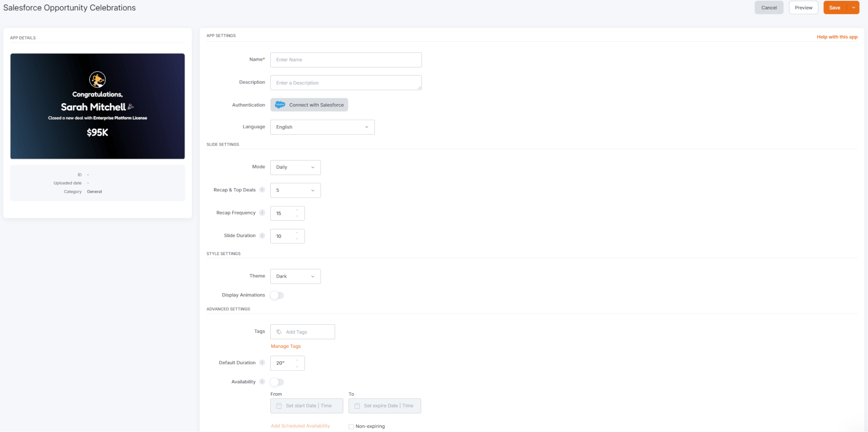
Task: Click the Cancel button
Action: pos(769,8)
